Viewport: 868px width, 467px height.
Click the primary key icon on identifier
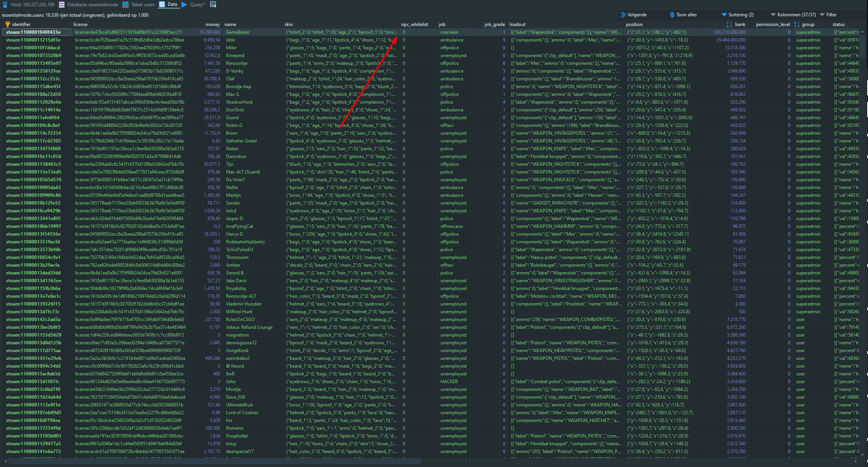(x=7, y=24)
